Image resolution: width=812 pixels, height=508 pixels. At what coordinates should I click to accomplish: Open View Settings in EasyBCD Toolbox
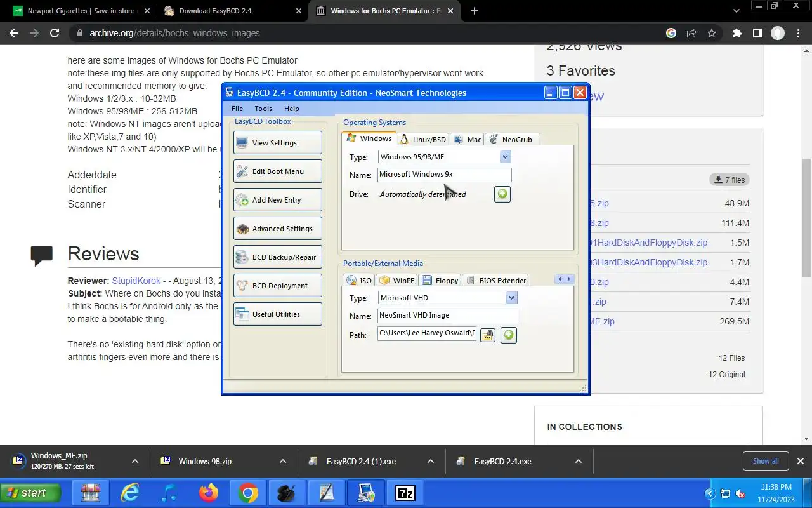pos(277,143)
